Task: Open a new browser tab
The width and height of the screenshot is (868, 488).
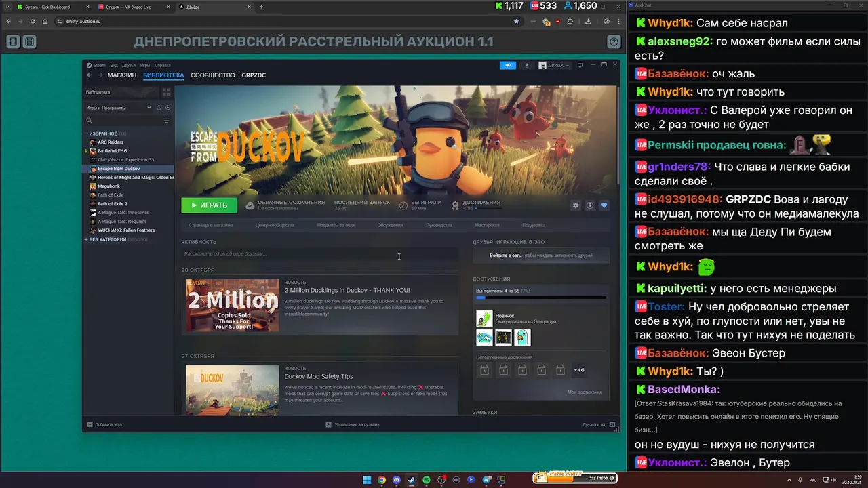Action: (x=261, y=7)
